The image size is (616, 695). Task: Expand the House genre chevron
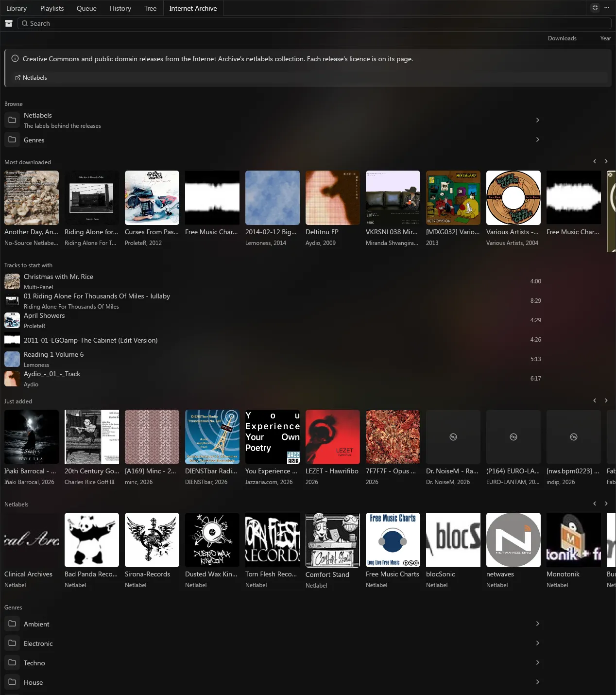(x=537, y=682)
